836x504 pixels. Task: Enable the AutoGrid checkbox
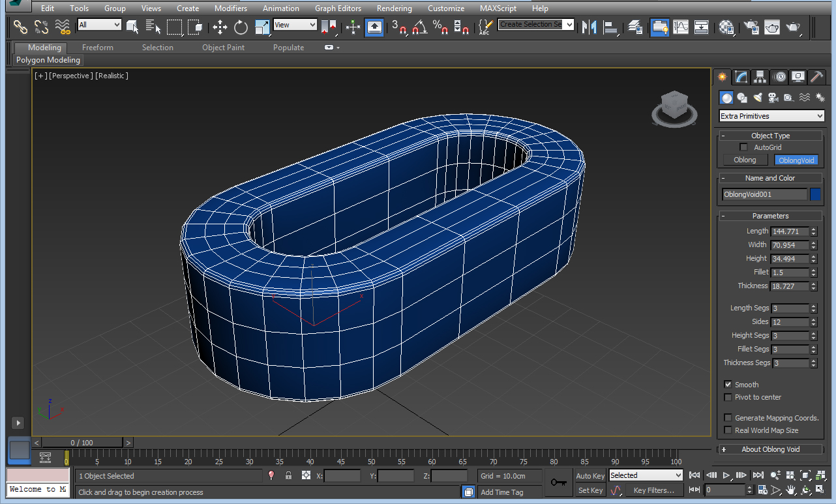coord(743,147)
